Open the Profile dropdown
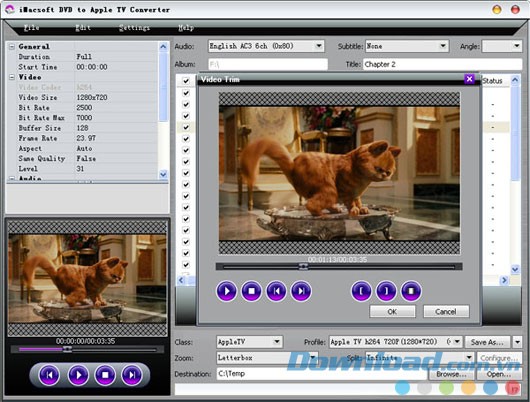 pos(457,342)
